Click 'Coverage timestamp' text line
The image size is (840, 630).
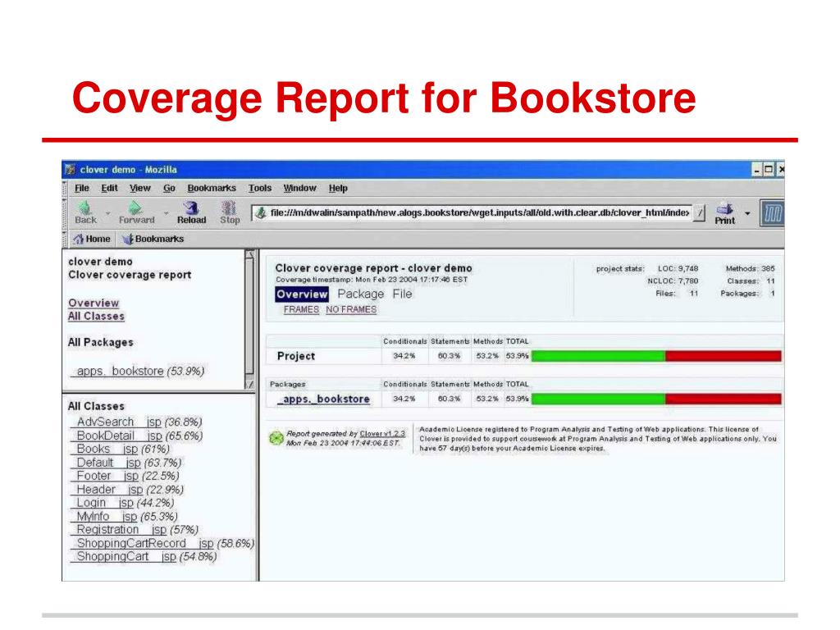(x=372, y=280)
